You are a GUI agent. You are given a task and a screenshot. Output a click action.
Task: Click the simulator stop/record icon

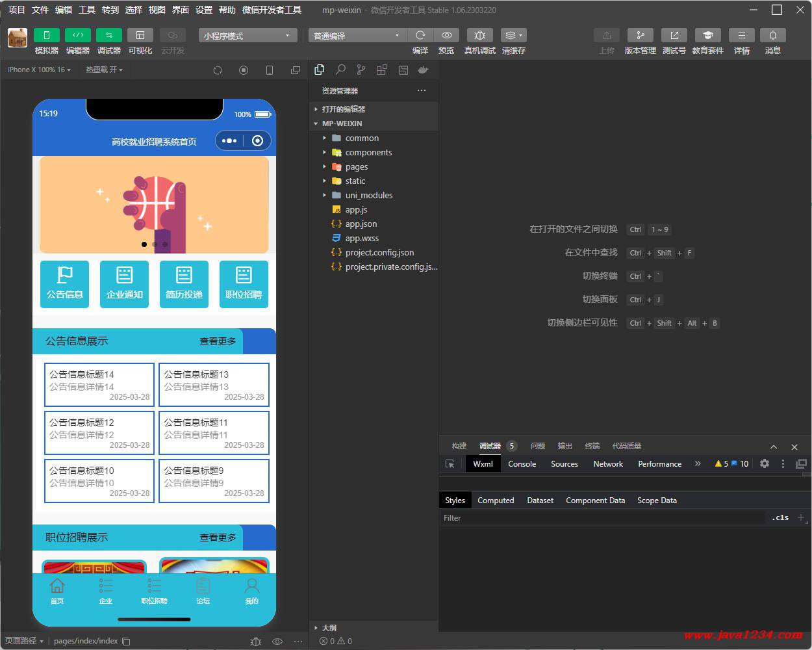[244, 70]
